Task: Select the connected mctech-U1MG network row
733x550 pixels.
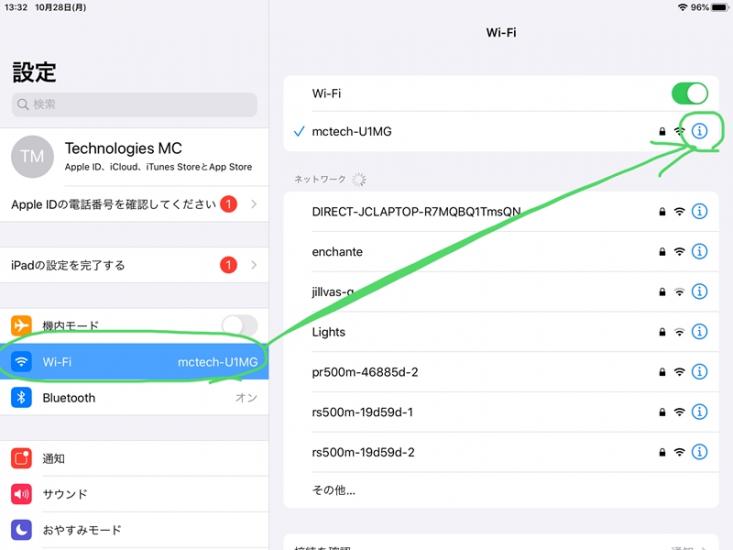Action: pyautogui.click(x=501, y=131)
